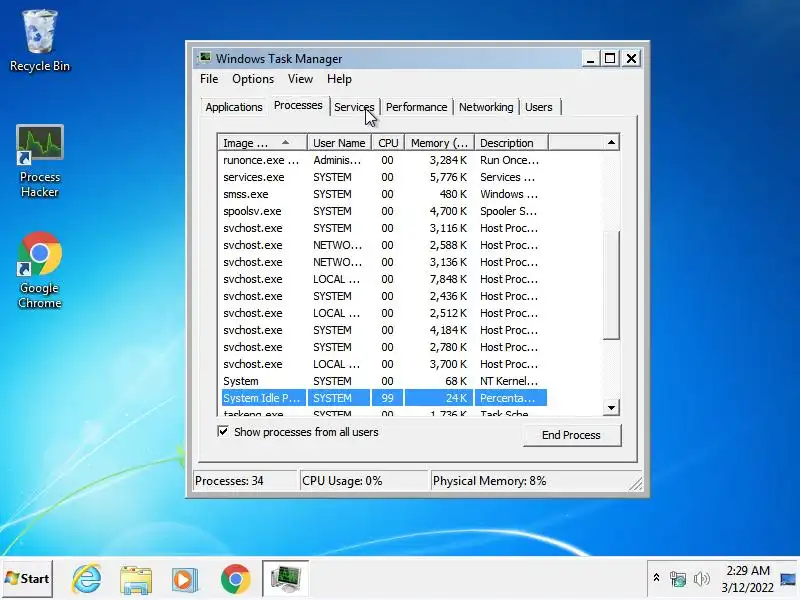The height and width of the screenshot is (600, 800).
Task: Click the End Process button
Action: [571, 435]
